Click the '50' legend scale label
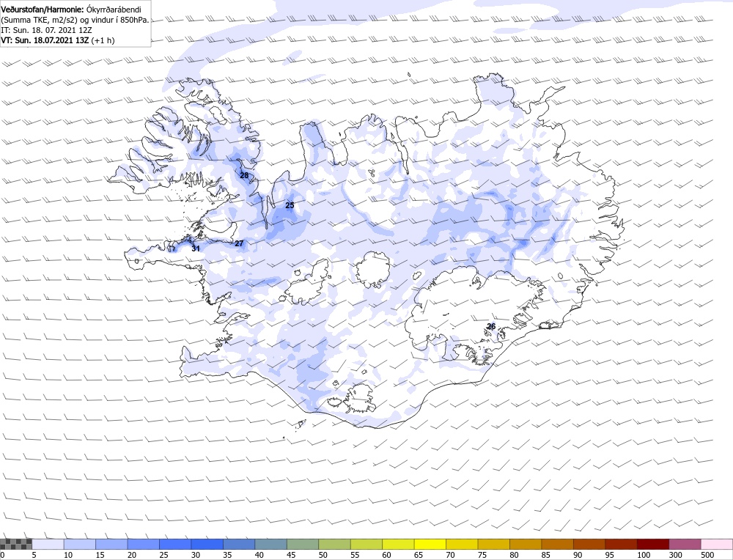Screen dimensions: 733x560 coord(323,555)
